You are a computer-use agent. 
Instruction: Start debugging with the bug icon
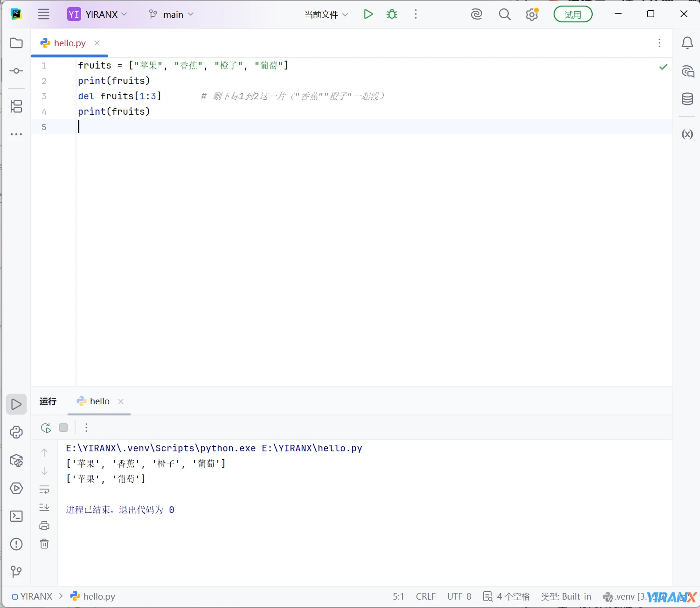(392, 14)
